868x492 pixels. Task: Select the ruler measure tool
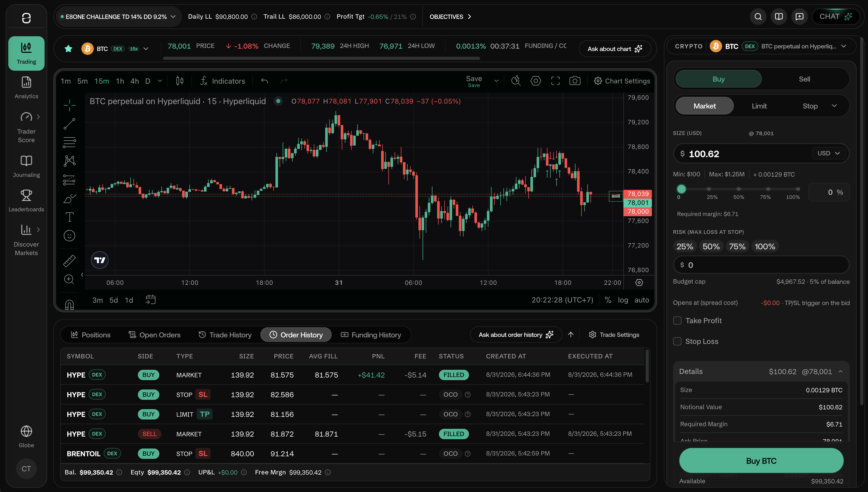pos(69,261)
